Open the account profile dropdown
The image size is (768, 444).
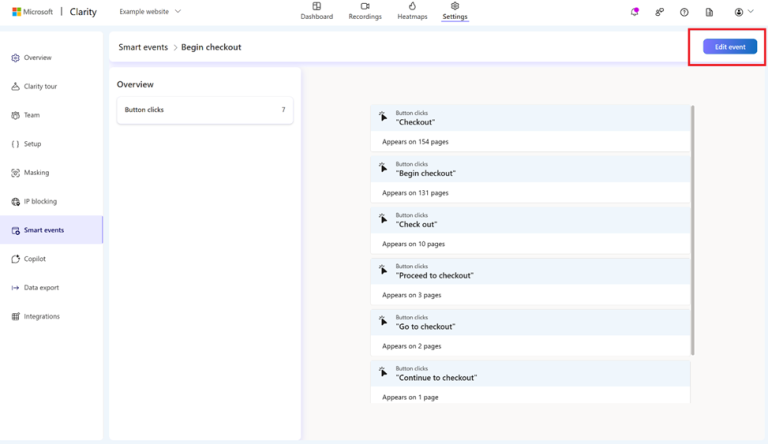[x=743, y=12]
